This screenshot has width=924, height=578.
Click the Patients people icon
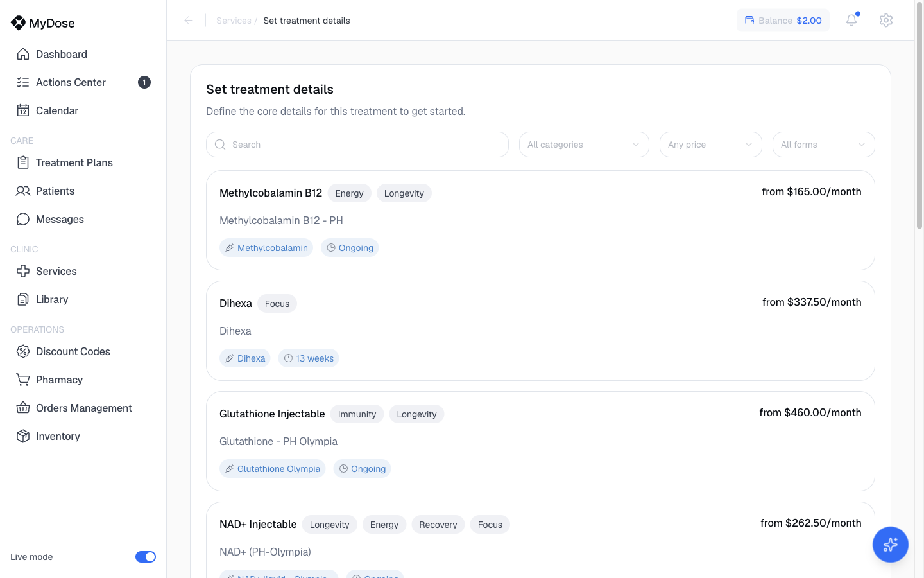tap(23, 191)
